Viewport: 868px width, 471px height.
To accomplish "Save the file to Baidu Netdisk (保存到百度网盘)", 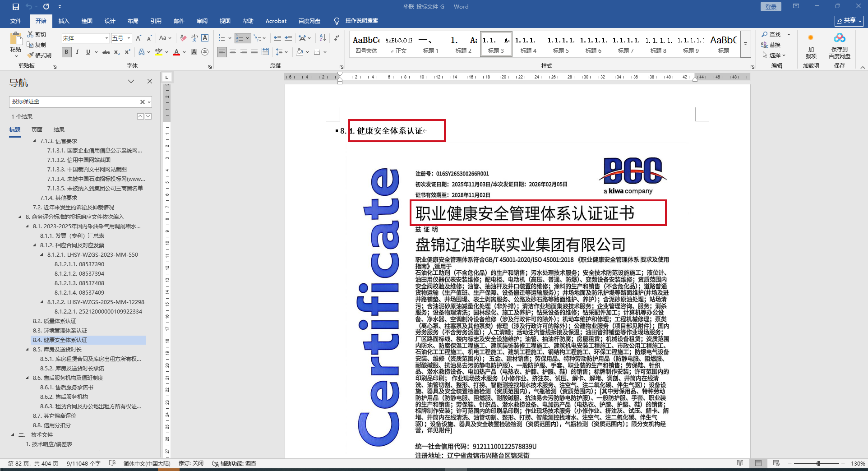I will pyautogui.click(x=840, y=46).
